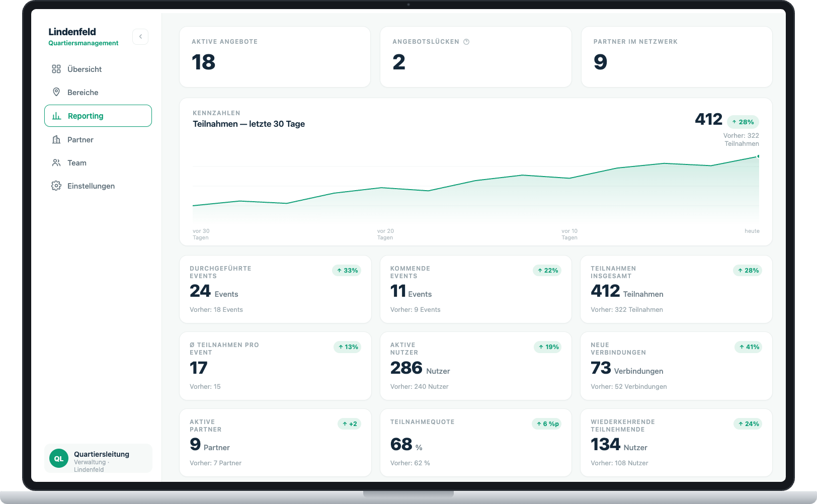The height and width of the screenshot is (504, 817).
Task: Click the 'Teilnahmen — letzte 30 Tage' heading
Action: point(249,124)
